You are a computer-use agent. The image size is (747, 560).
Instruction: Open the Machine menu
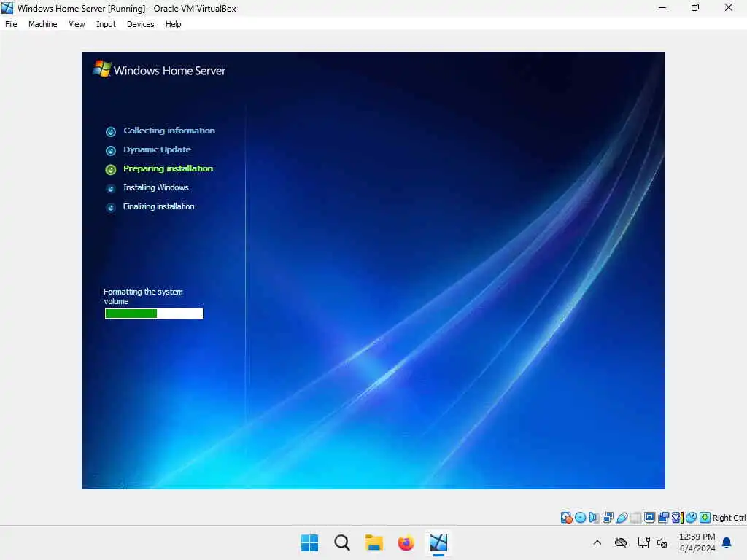43,24
